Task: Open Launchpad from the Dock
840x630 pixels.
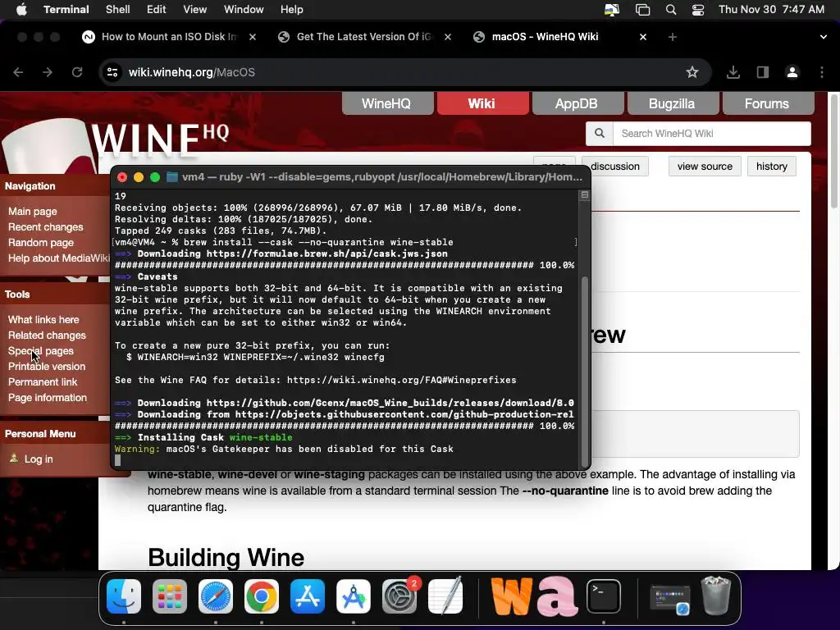Action: coord(170,596)
